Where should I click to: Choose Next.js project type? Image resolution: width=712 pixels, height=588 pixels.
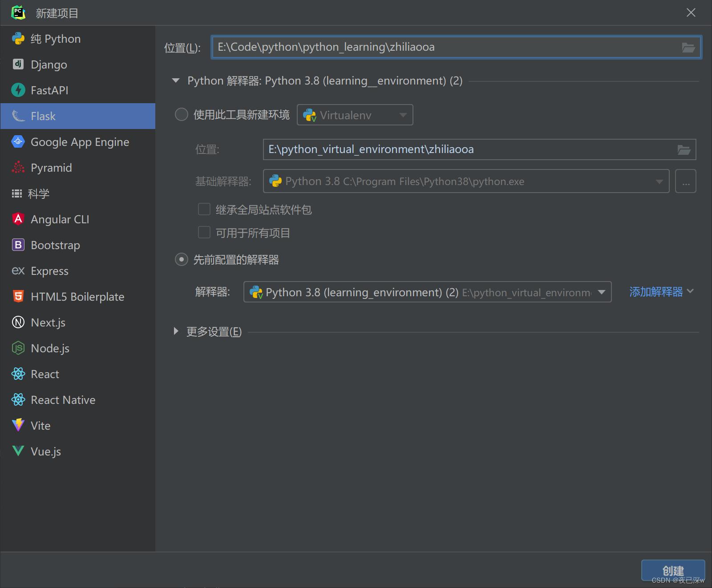click(x=78, y=322)
